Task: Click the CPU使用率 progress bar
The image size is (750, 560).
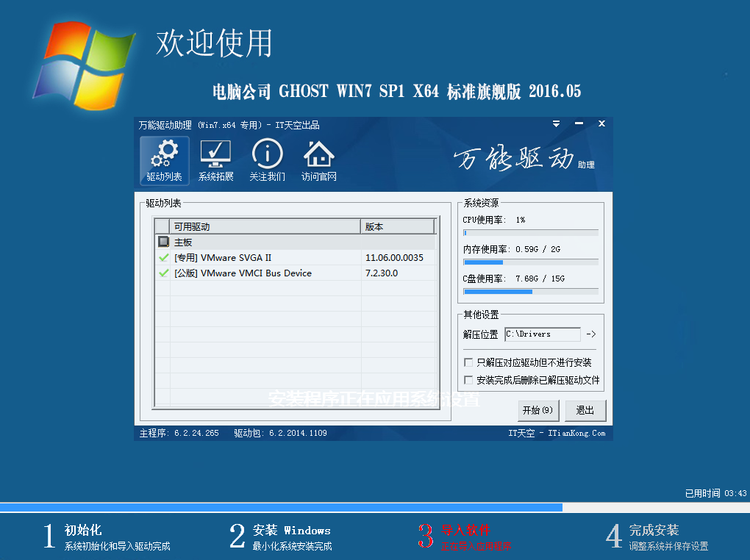Action: point(531,233)
